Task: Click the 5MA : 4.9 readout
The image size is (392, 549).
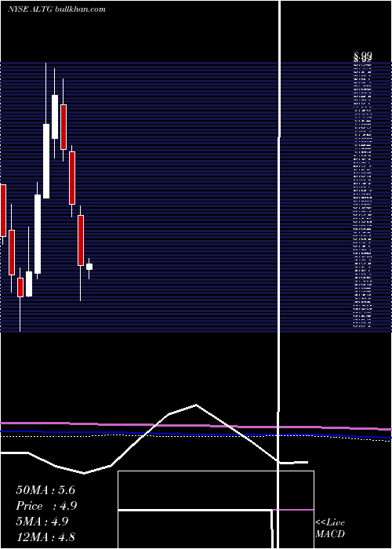Action: click(42, 522)
